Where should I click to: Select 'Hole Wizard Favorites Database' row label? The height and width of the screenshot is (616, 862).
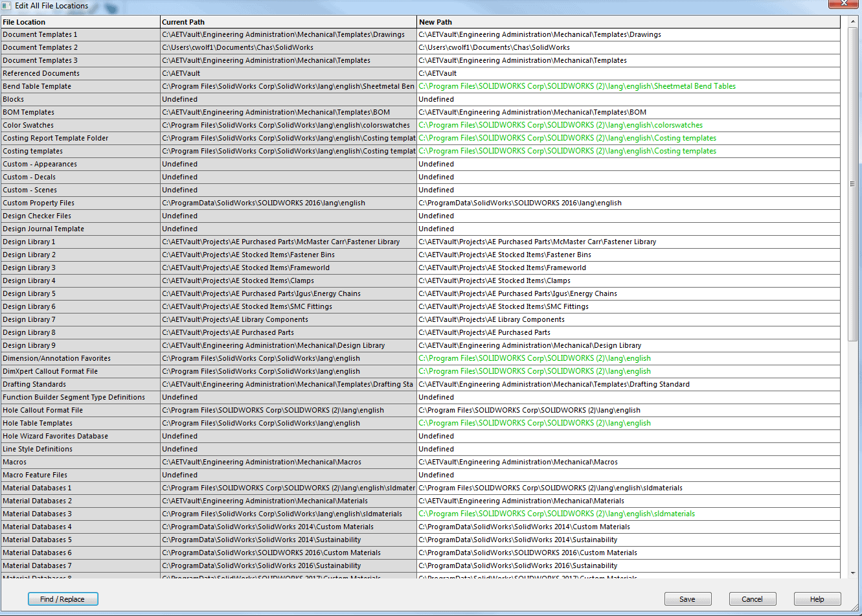[x=80, y=436]
